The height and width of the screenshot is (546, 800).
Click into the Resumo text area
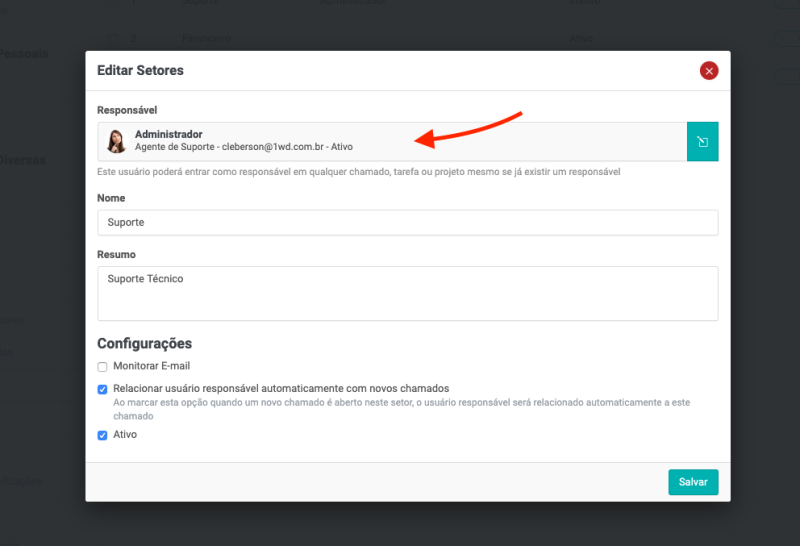point(407,293)
